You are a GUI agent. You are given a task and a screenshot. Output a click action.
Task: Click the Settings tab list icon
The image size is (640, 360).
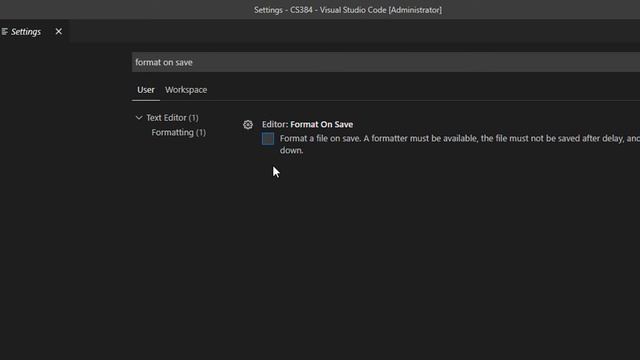(x=4, y=31)
